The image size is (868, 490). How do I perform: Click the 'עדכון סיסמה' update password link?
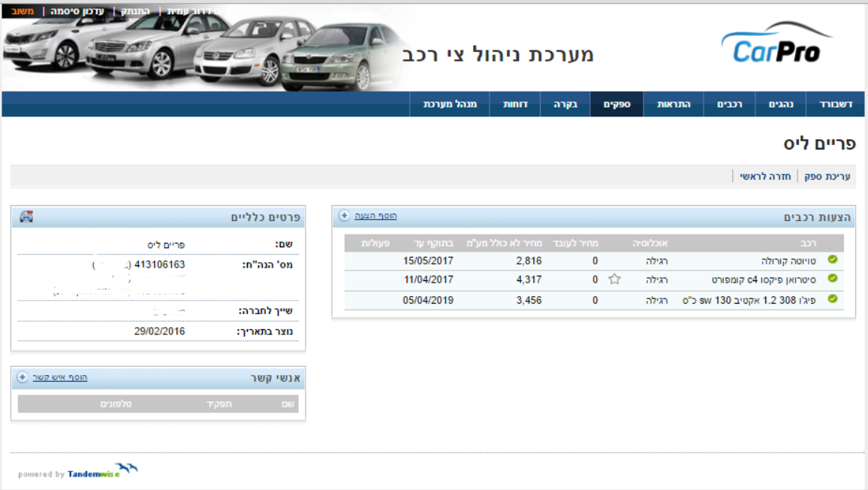coord(77,11)
